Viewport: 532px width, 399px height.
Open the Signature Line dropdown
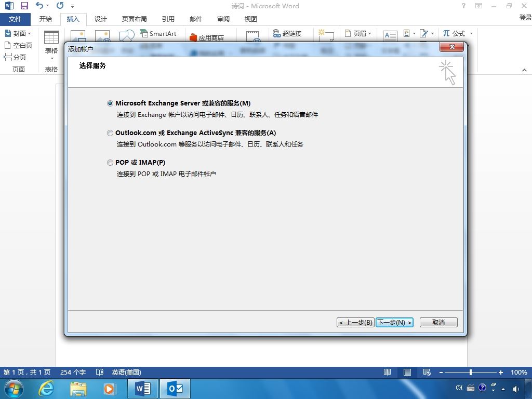click(x=427, y=33)
